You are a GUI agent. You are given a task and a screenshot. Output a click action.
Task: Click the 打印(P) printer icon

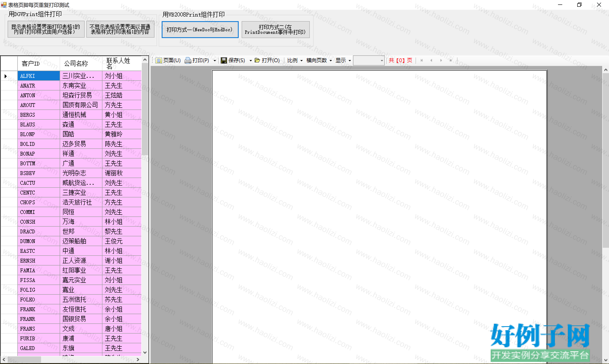pyautogui.click(x=188, y=60)
